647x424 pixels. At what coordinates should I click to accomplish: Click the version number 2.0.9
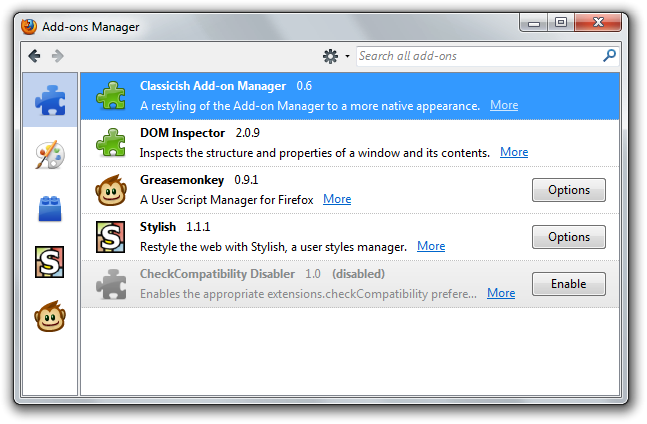(x=248, y=133)
